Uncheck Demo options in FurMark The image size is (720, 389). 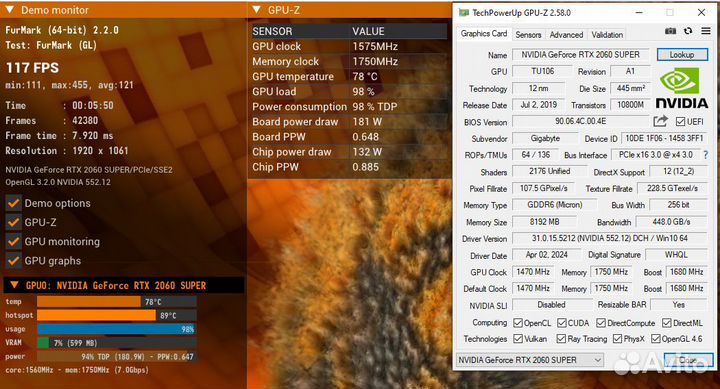coord(14,203)
